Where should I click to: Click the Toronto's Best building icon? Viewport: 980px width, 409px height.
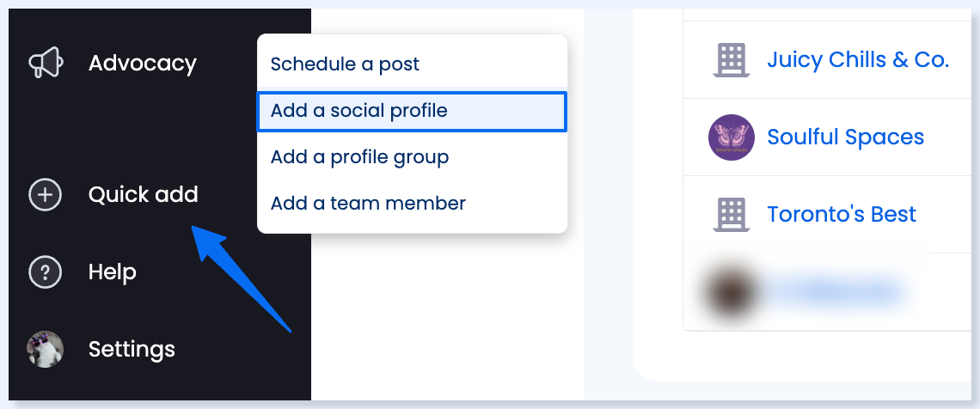732,215
